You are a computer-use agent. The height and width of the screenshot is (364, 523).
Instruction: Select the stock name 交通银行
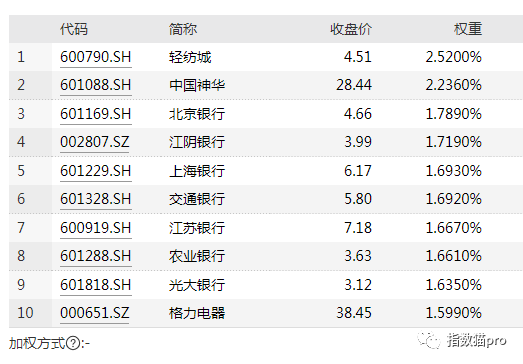[197, 199]
